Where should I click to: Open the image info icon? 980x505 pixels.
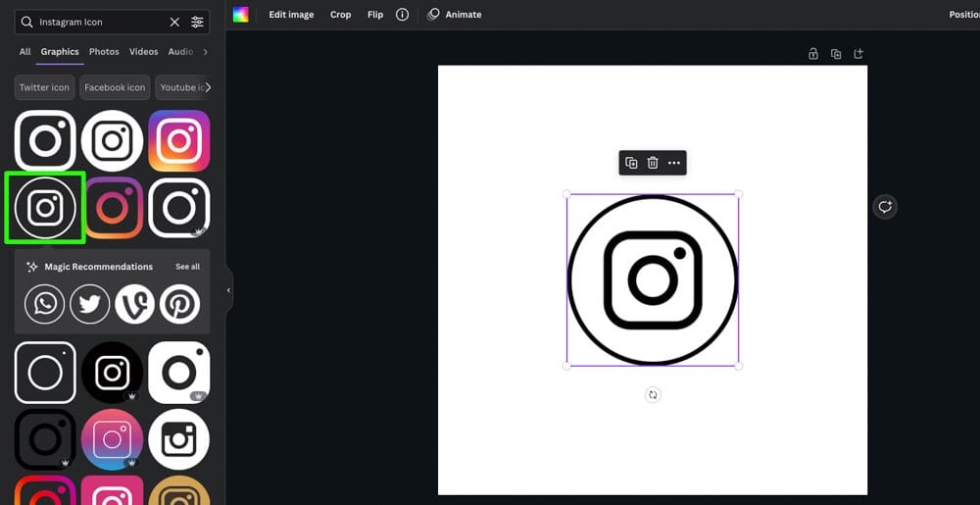403,15
